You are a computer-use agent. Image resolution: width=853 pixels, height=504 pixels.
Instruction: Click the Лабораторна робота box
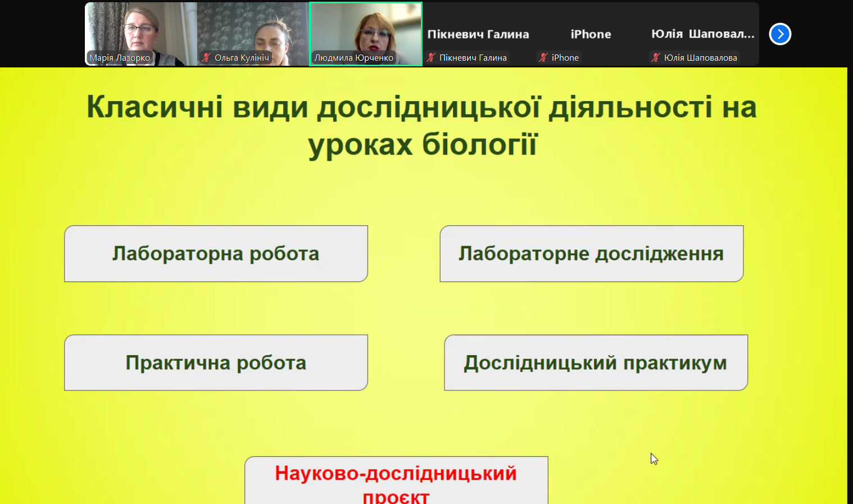pos(216,254)
